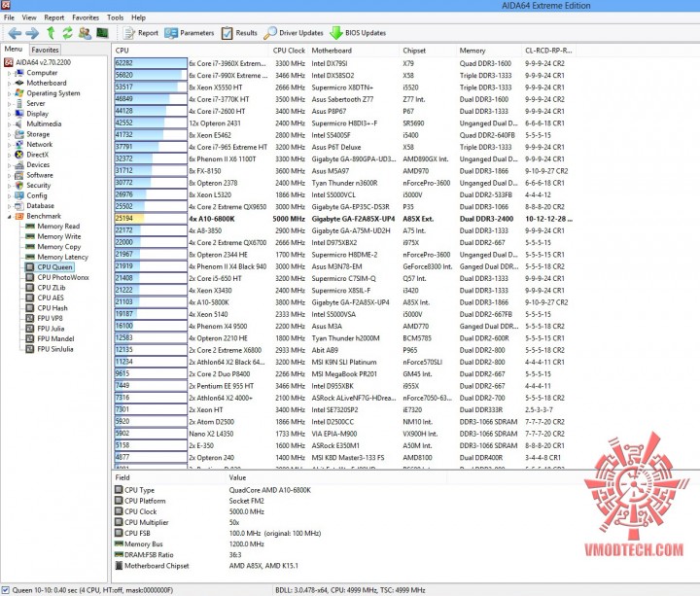Select the Memory Write benchmark
700x596 pixels.
click(x=53, y=236)
